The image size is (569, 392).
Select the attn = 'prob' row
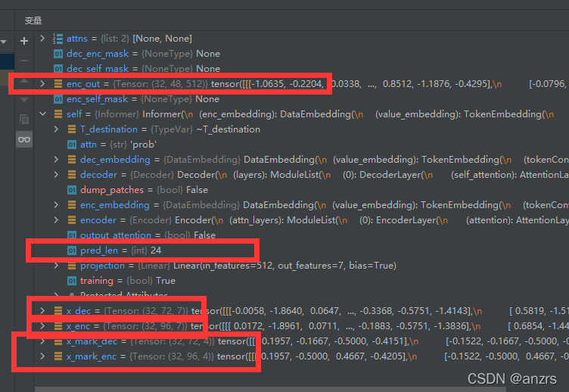(302, 145)
